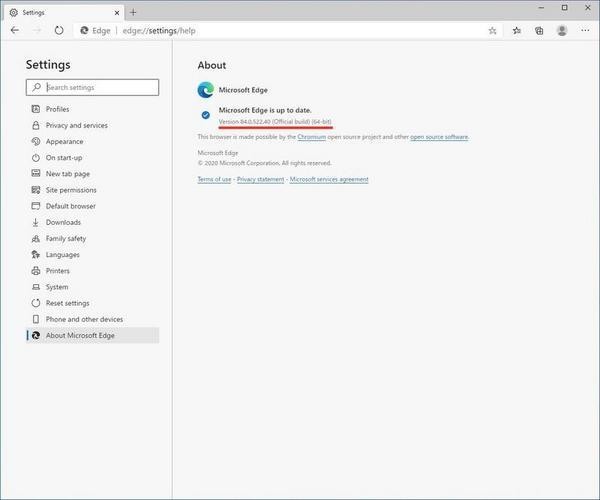Screen dimensions: 600x500
Task: Open Collections icon in toolbar
Action: (539, 31)
